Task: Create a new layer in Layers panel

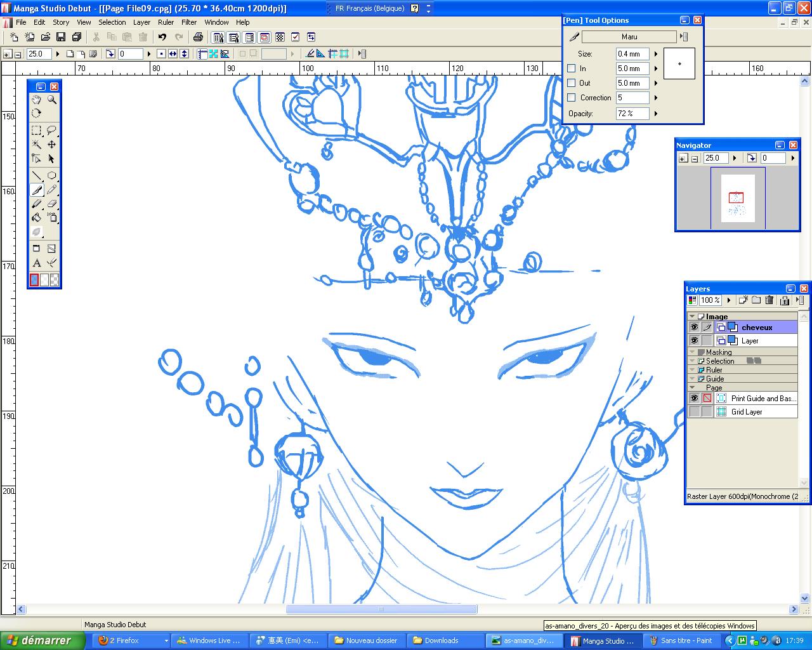Action: click(x=743, y=300)
